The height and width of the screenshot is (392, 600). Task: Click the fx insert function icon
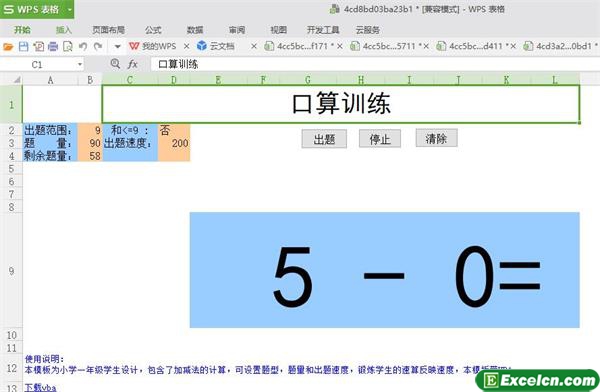pos(132,64)
